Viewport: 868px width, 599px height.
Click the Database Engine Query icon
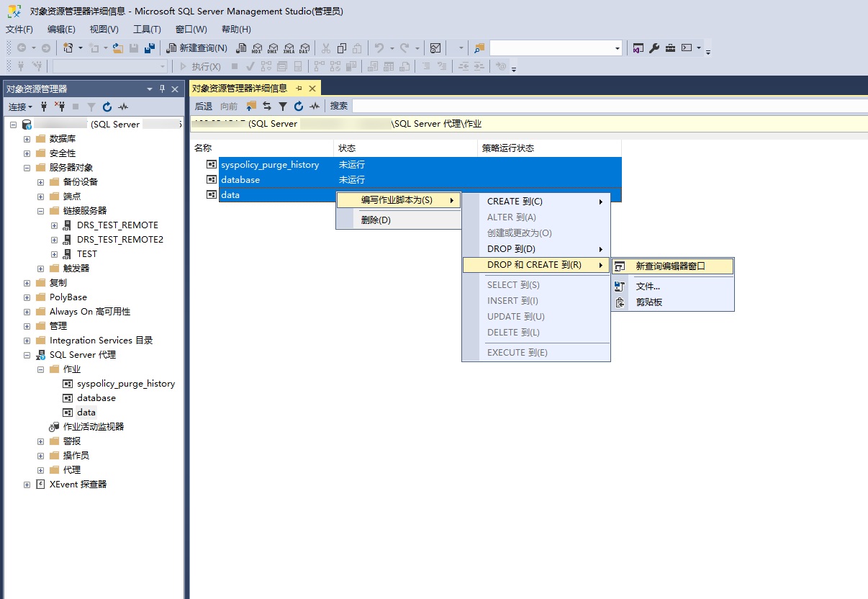241,48
